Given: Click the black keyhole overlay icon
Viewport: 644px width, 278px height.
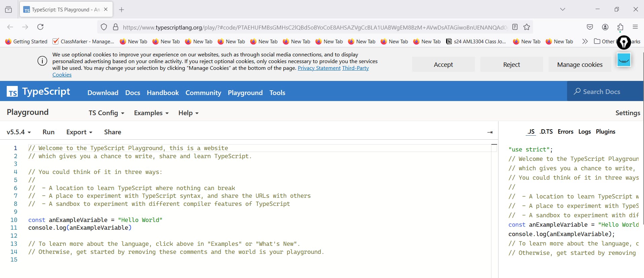Looking at the screenshot, I should [x=624, y=42].
